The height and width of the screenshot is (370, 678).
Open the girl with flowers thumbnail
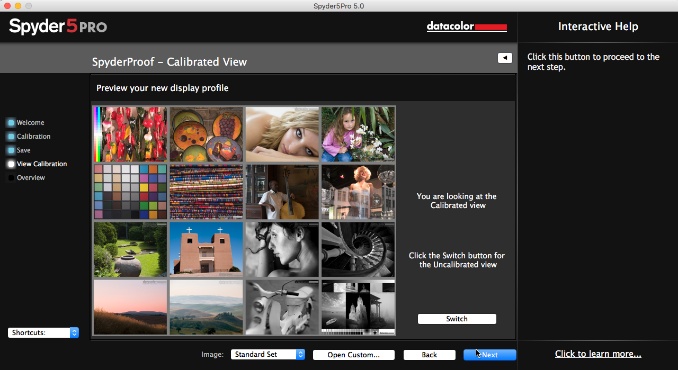358,134
